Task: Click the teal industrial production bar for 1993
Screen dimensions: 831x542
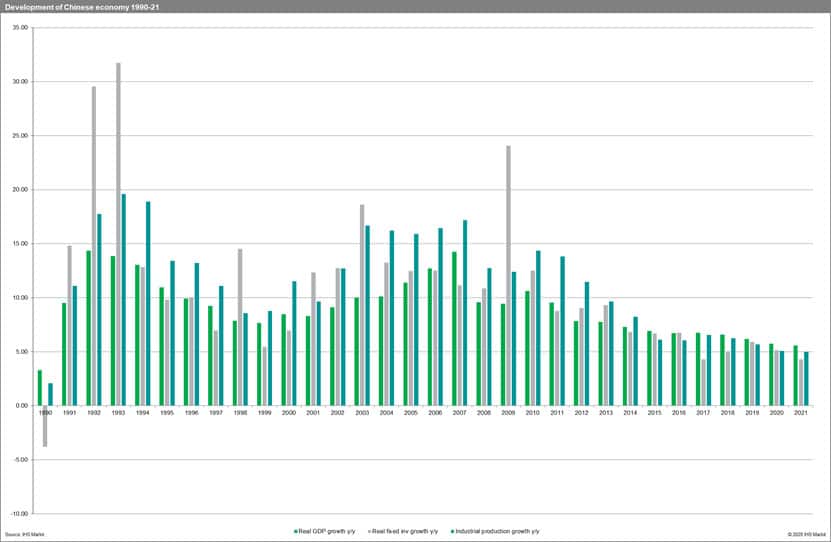Action: click(124, 299)
